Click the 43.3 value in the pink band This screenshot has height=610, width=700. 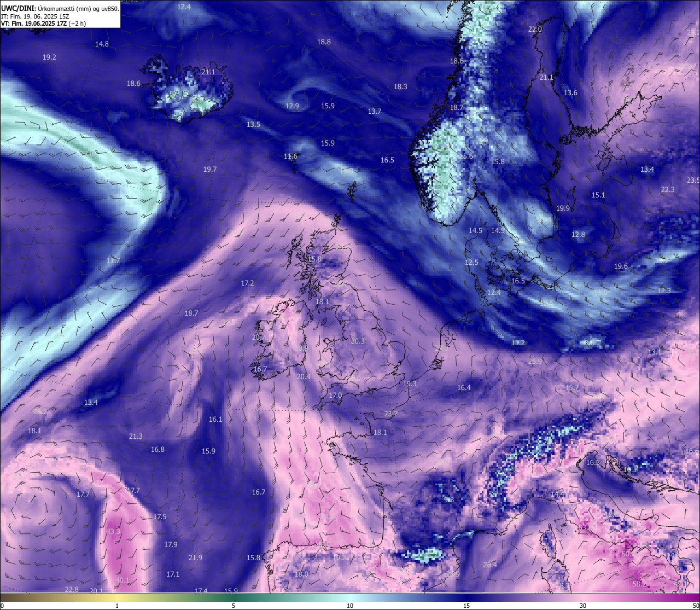pyautogui.click(x=113, y=531)
